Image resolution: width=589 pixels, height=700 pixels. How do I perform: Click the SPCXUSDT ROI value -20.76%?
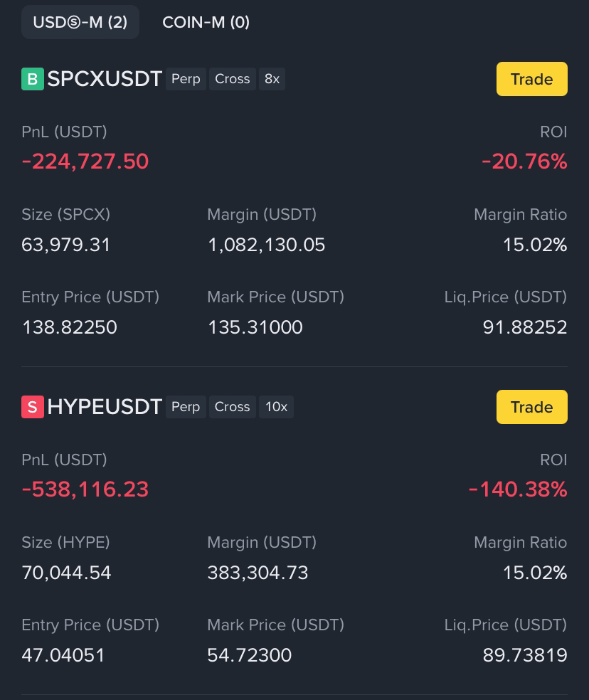(x=525, y=161)
